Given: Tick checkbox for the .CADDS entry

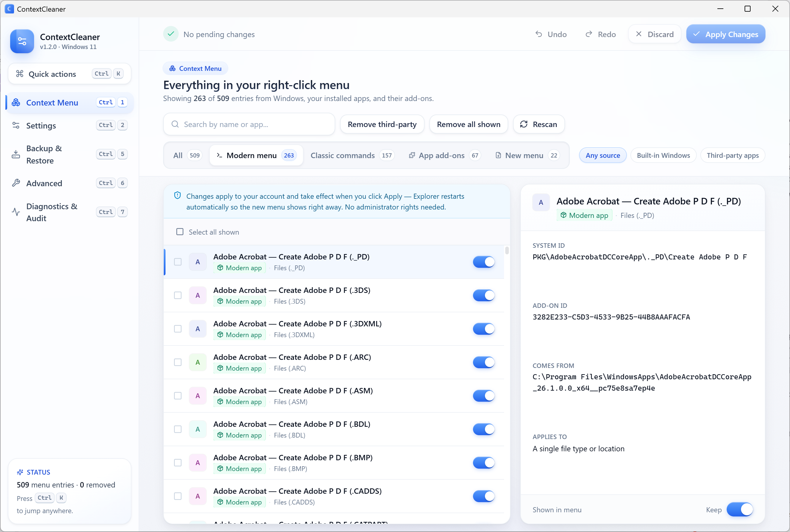Looking at the screenshot, I should (x=178, y=496).
